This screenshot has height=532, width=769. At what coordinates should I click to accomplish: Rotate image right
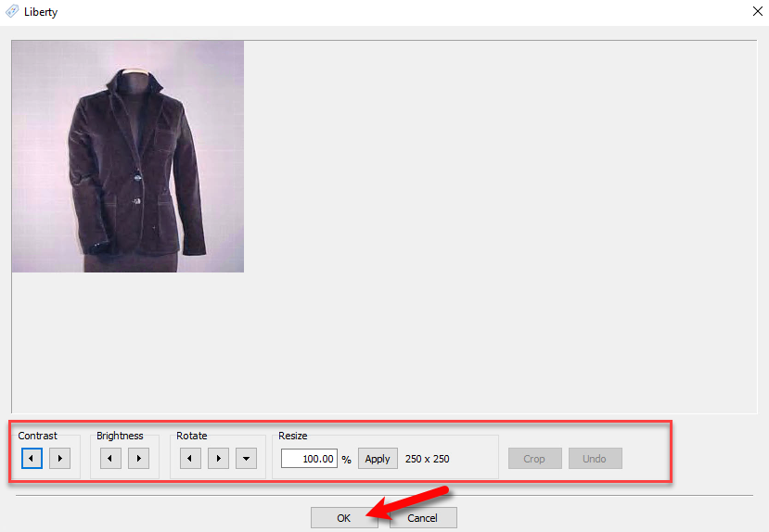pyautogui.click(x=218, y=459)
